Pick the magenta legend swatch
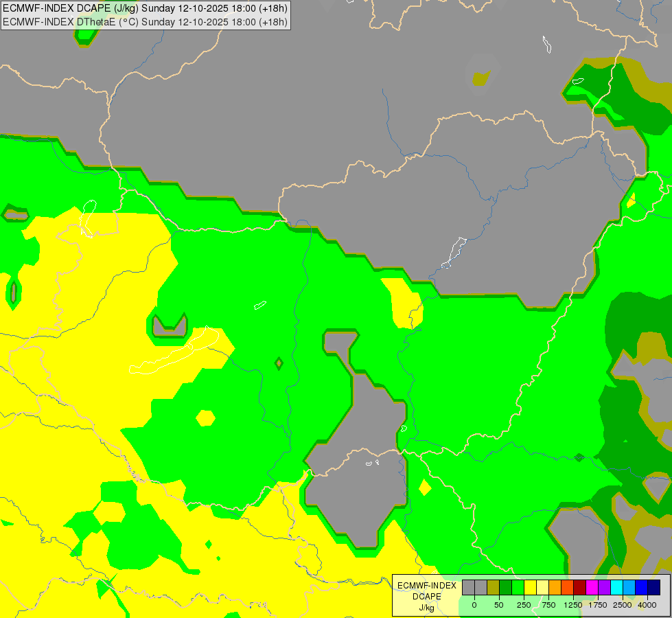The image size is (672, 618). pos(592,588)
